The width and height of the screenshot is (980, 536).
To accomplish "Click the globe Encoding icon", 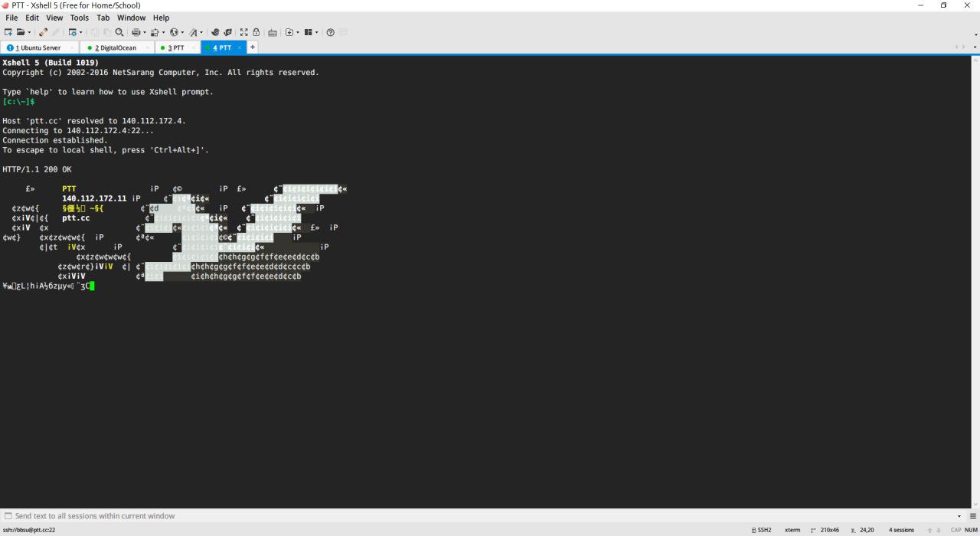I will (174, 32).
